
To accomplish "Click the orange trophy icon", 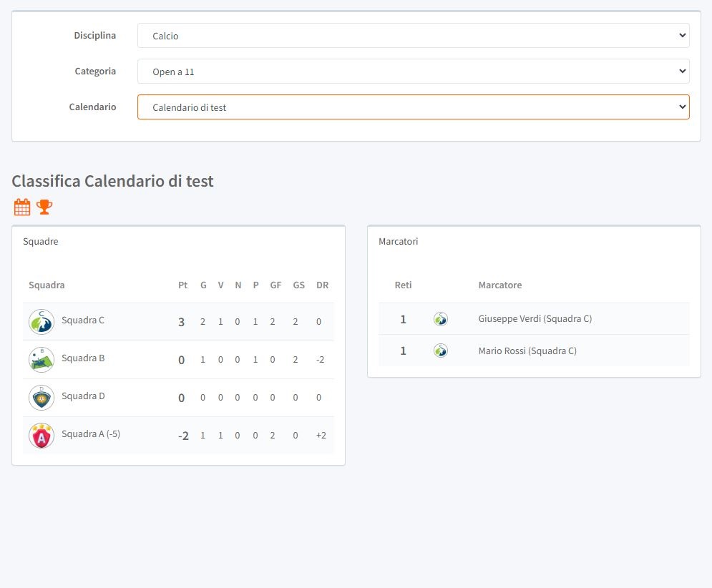I will (x=44, y=207).
